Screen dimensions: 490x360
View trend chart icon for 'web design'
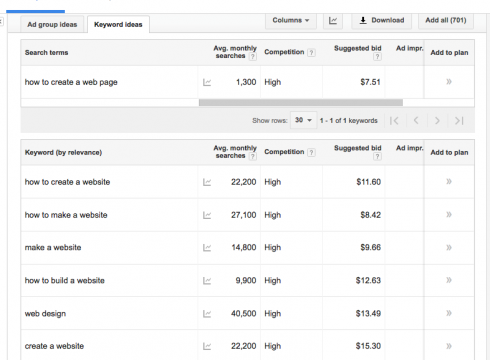coord(207,314)
